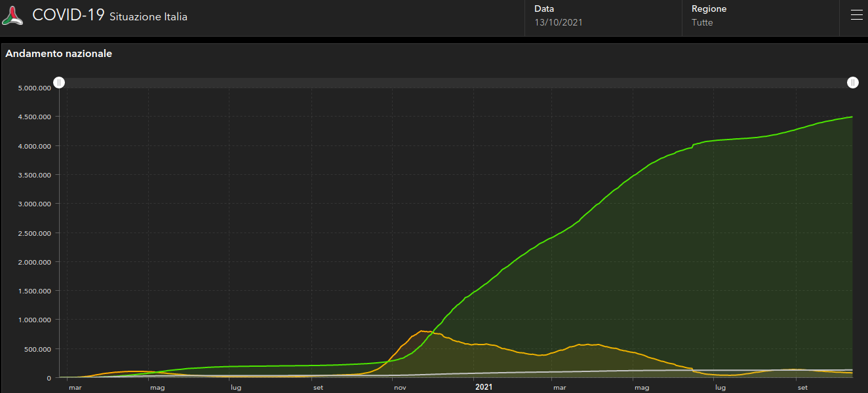Click the orange curve's peak near November
The height and width of the screenshot is (393, 868).
(422, 331)
